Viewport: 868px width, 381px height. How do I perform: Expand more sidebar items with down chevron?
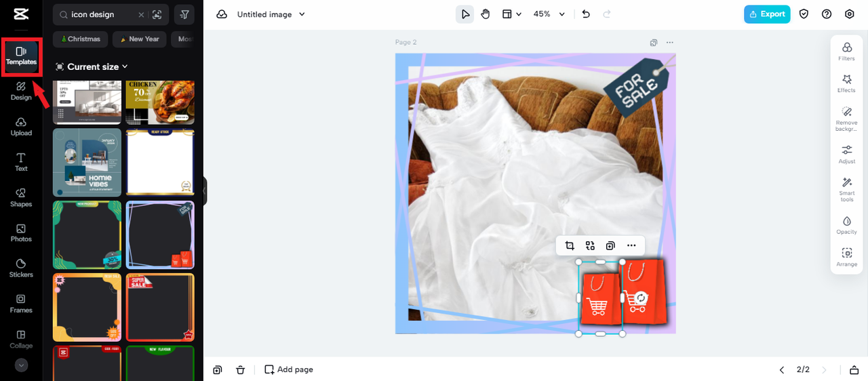point(21,365)
